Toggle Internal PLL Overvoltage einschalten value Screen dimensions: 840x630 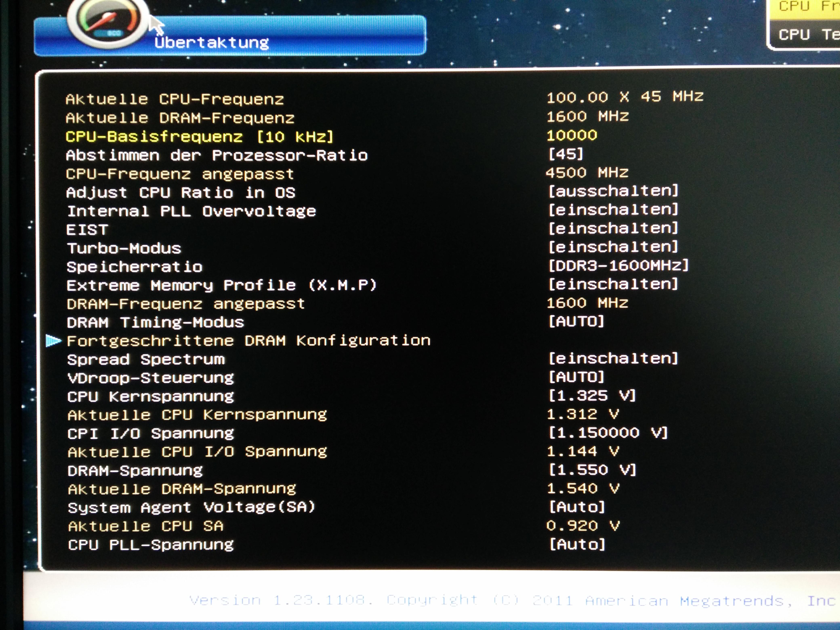coord(613,210)
